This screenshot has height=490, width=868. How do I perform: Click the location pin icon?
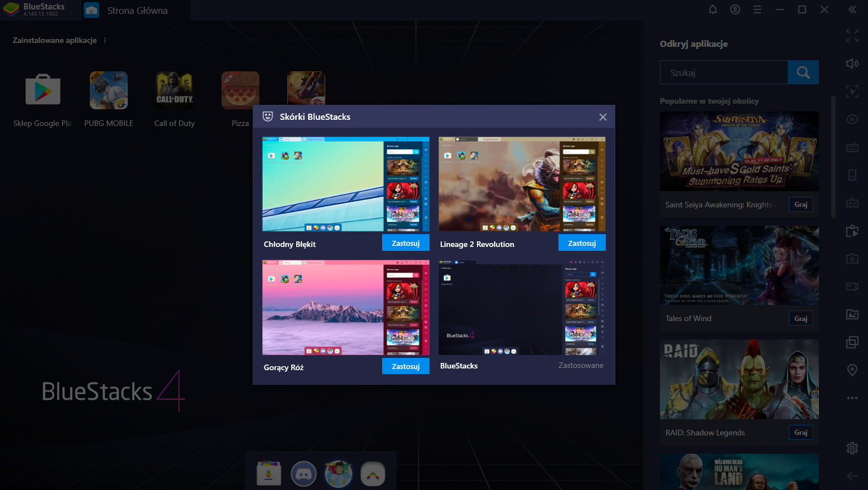852,370
